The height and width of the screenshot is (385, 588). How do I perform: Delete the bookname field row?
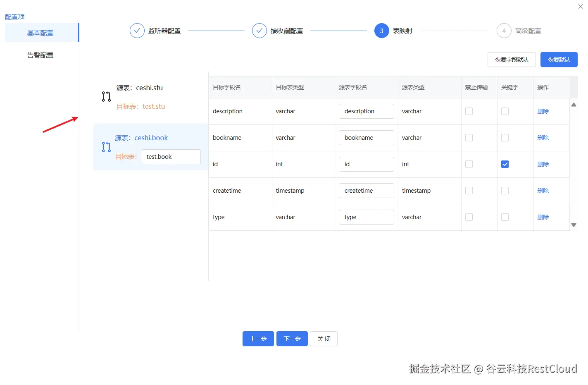[543, 138]
